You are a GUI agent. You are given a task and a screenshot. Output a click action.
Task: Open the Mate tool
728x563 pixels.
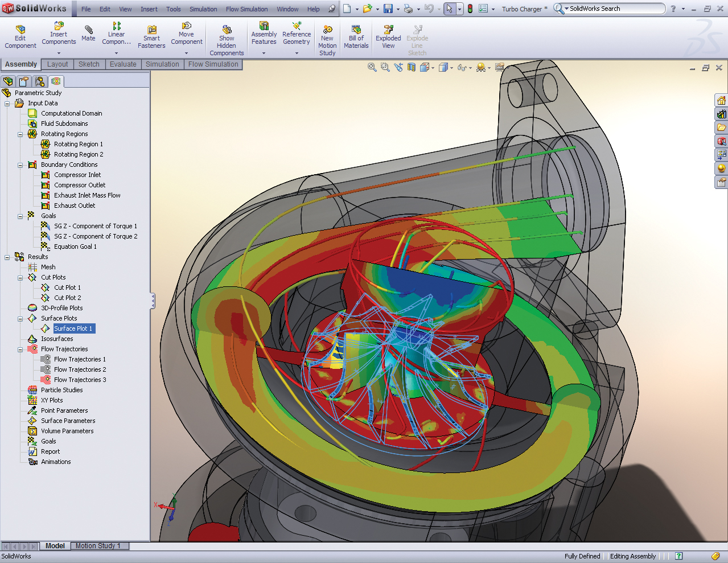(x=88, y=34)
